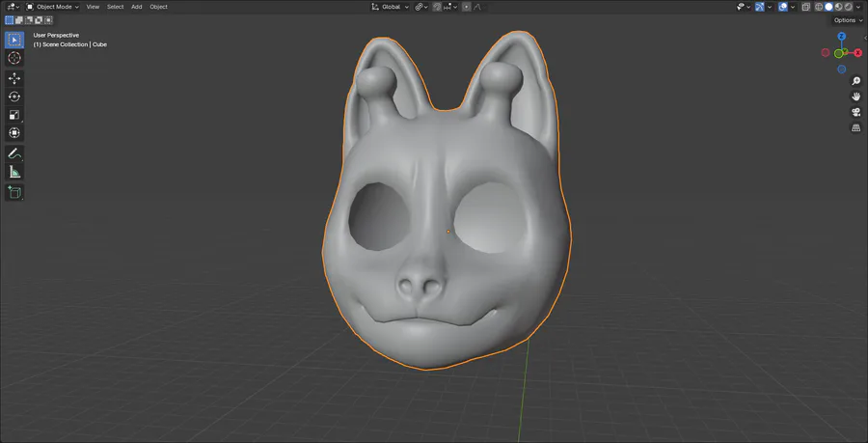Viewport: 868px width, 443px height.
Task: Open the object types visibility dropdown
Action: point(744,7)
